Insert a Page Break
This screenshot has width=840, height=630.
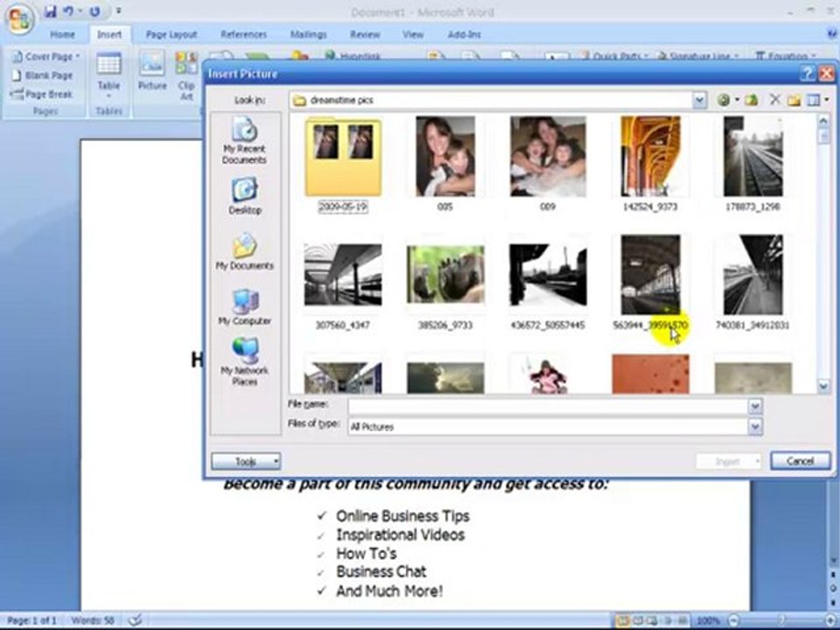coord(42,94)
